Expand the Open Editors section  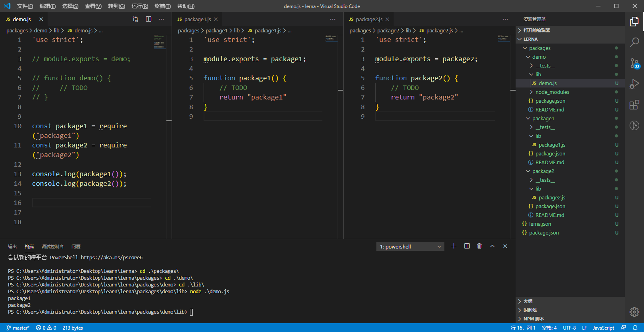coord(570,30)
